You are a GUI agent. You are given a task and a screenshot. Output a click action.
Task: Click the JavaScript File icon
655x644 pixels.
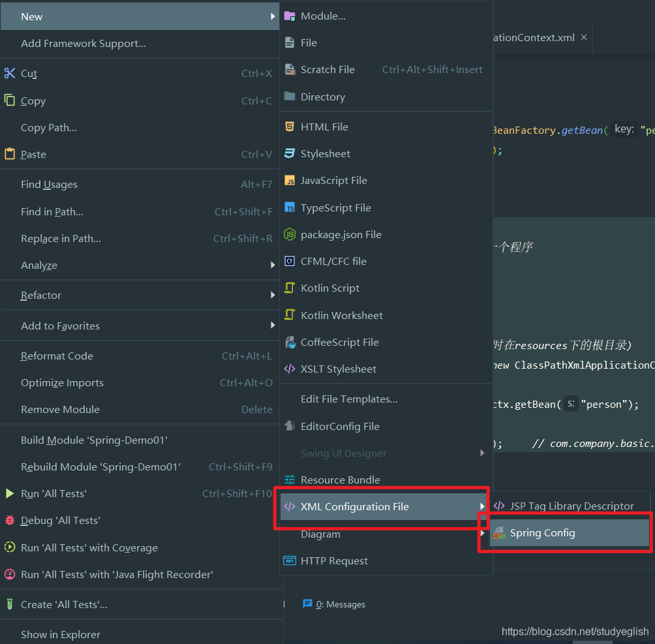click(290, 181)
